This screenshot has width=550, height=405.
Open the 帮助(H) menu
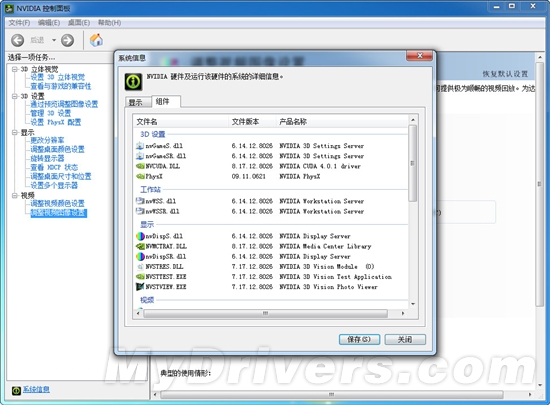(109, 23)
